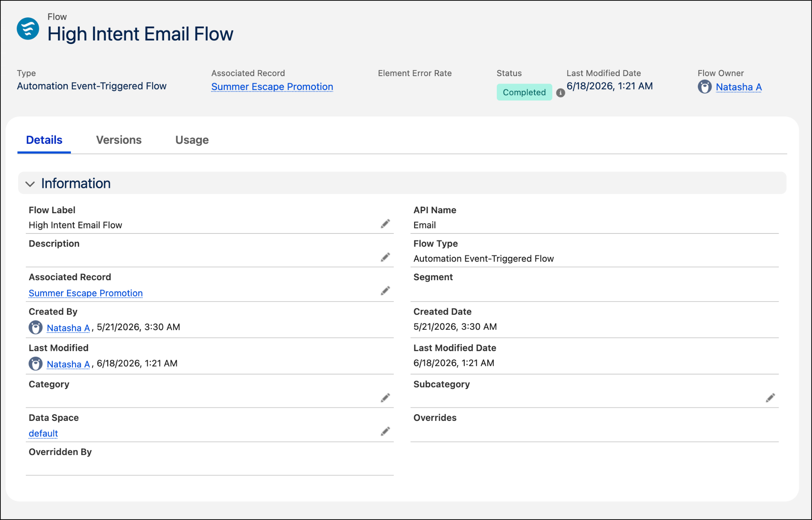
Task: Edit the Description field pencil
Action: [x=385, y=257]
